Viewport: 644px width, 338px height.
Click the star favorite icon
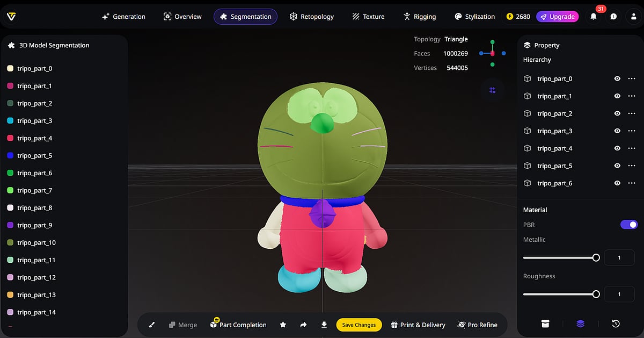pyautogui.click(x=283, y=325)
